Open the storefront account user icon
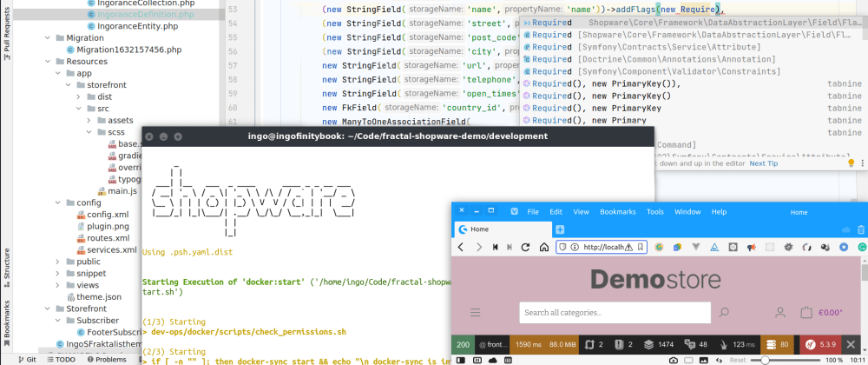This screenshot has height=365, width=868. click(780, 312)
